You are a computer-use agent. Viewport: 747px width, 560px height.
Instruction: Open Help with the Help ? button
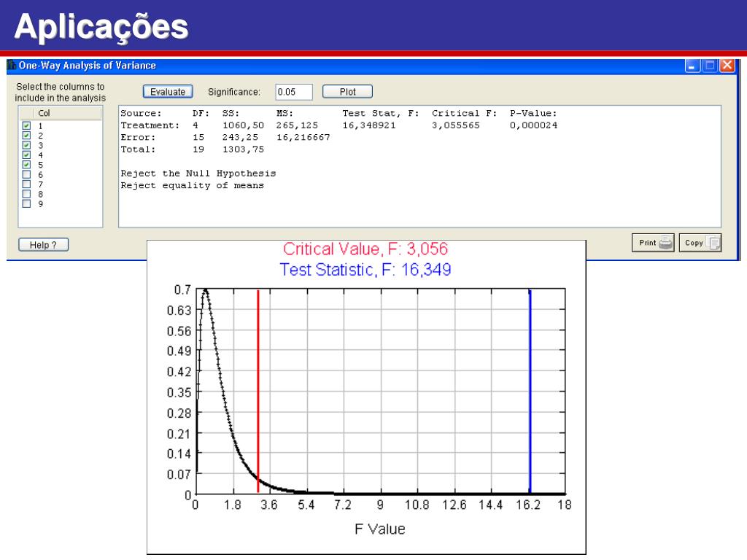[43, 245]
